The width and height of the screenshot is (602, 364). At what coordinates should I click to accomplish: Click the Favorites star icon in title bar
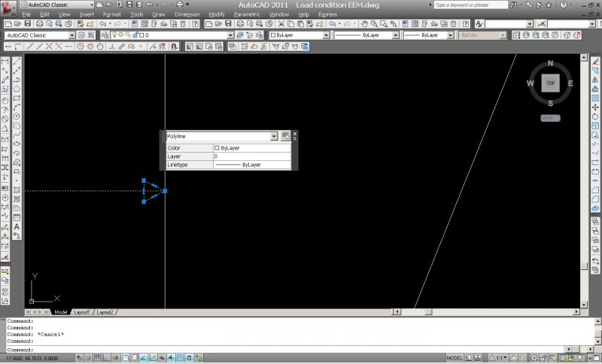pos(549,5)
